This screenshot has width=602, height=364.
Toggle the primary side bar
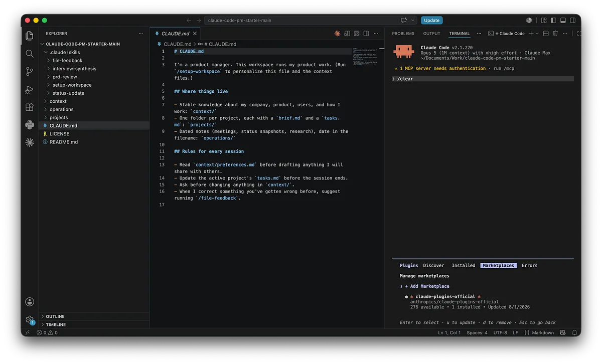point(553,21)
